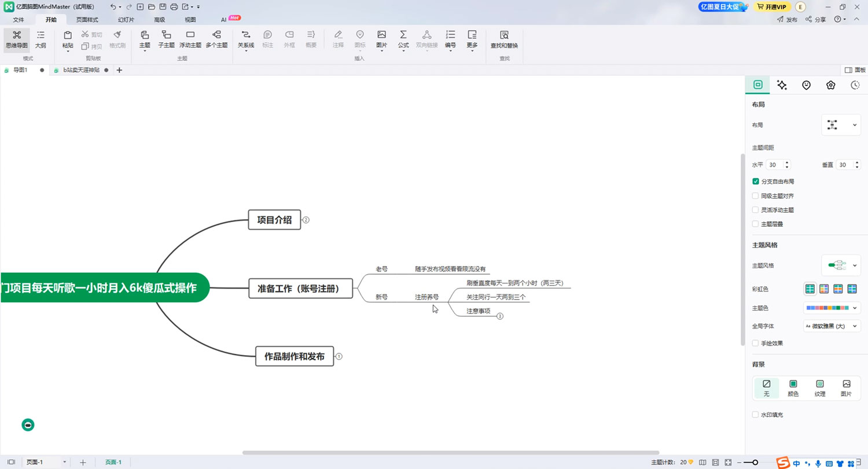Select the first 彩虹色 rainbow swatch

coord(810,289)
